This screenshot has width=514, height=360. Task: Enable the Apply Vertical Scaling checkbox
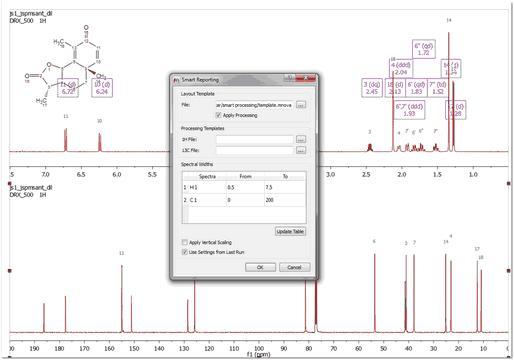185,242
